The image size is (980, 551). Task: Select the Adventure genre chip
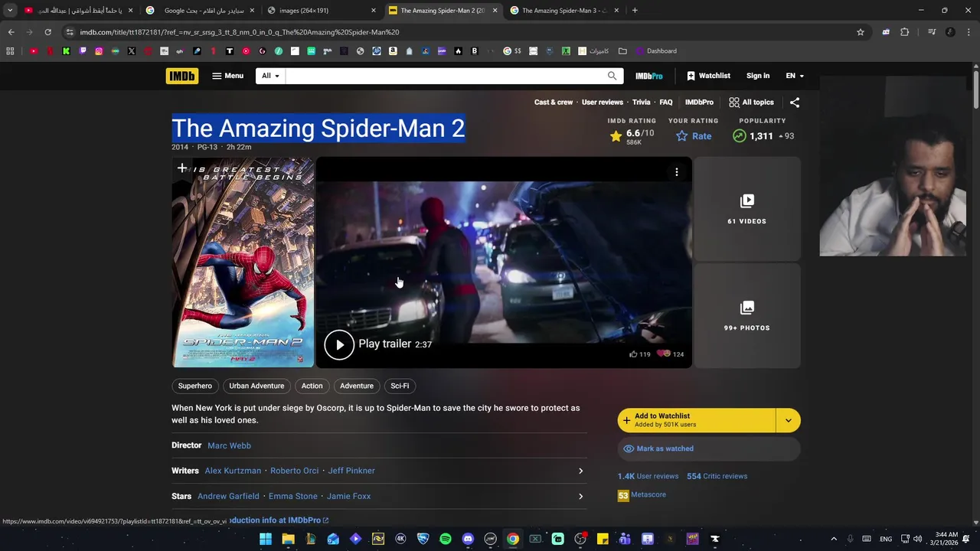click(357, 386)
